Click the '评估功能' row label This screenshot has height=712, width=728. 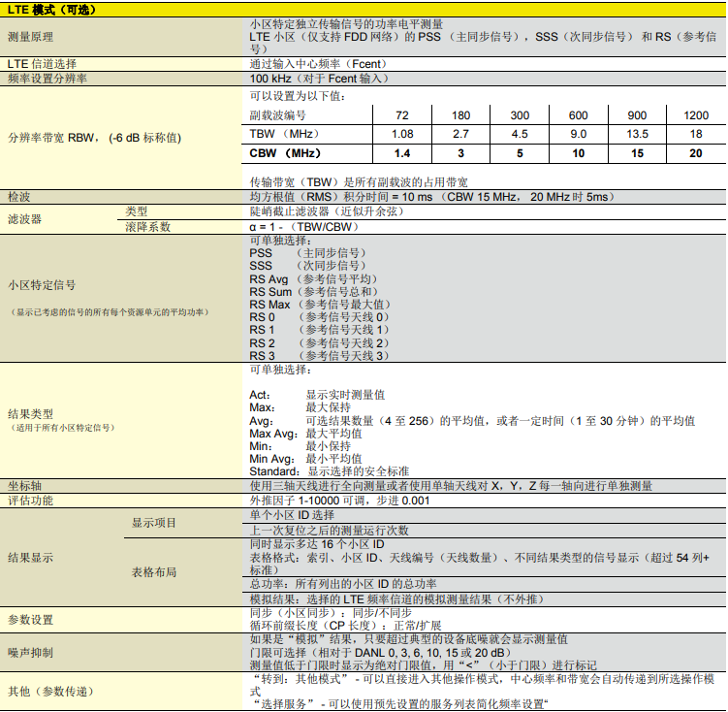coord(33,501)
